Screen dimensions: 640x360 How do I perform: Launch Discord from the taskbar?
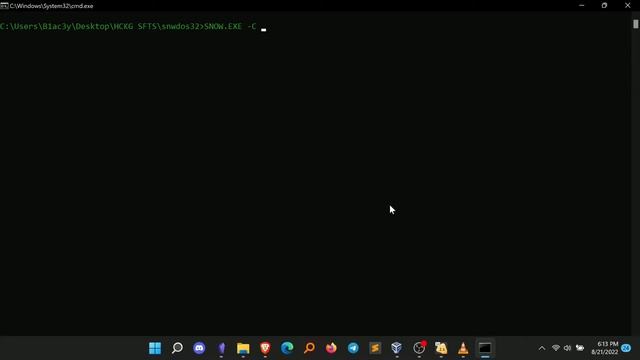click(x=199, y=348)
